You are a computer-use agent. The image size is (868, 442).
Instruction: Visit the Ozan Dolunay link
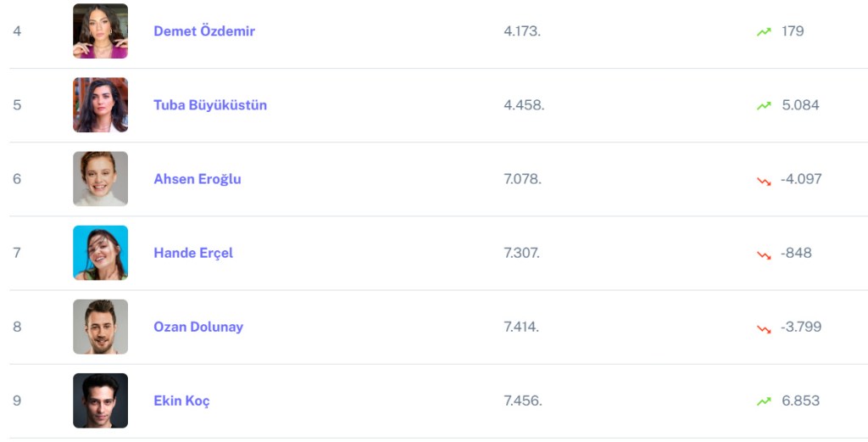point(198,327)
